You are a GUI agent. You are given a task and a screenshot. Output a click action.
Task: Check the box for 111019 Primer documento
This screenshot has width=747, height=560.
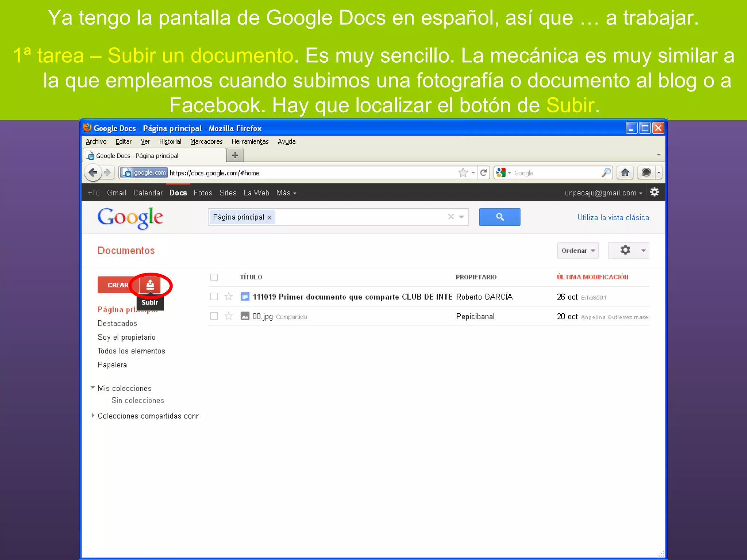pos(214,296)
